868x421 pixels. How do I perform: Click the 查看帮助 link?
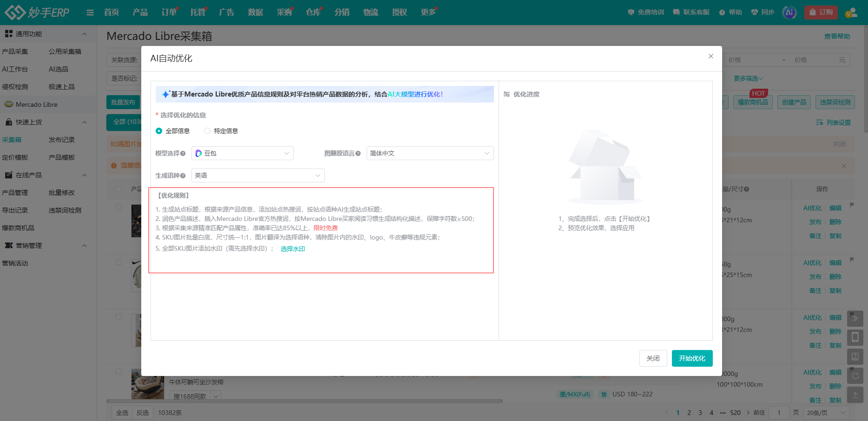coord(837,36)
